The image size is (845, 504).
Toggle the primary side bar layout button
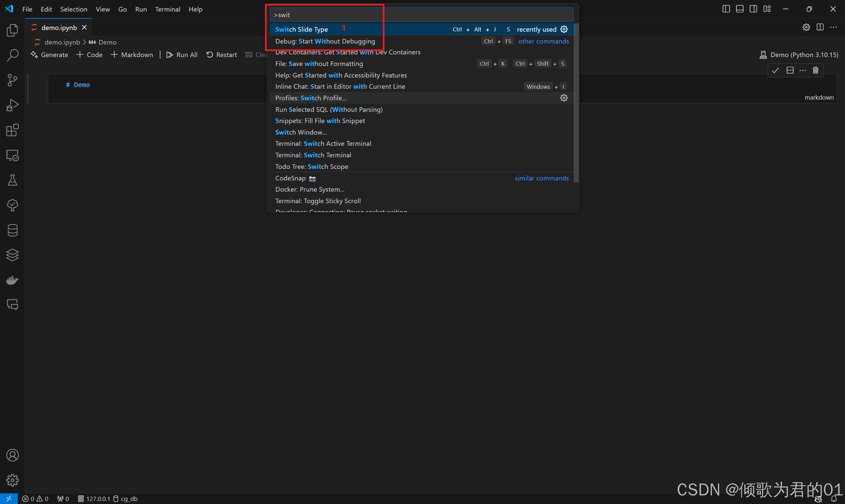pyautogui.click(x=726, y=9)
